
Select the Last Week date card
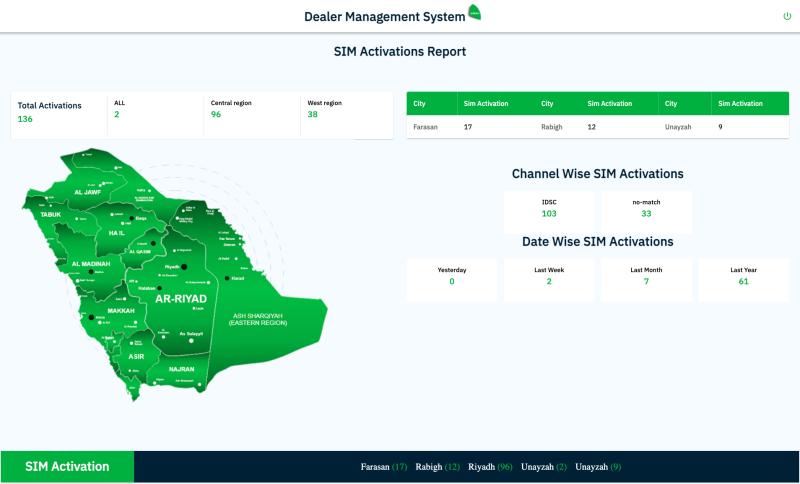click(x=548, y=276)
